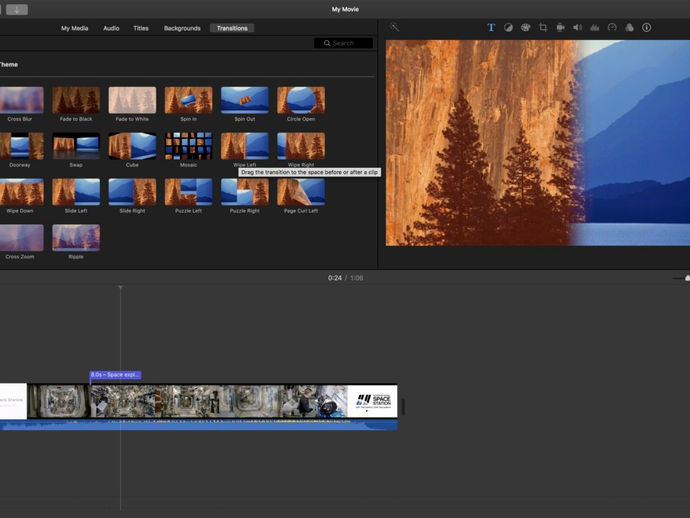The width and height of the screenshot is (690, 518).
Task: Open the Speed speedometer tool
Action: [x=612, y=28]
